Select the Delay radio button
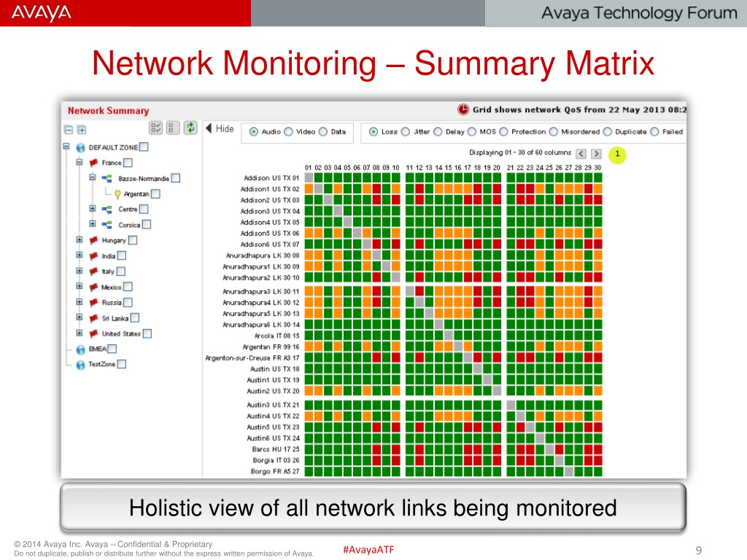The image size is (747, 560). (438, 131)
